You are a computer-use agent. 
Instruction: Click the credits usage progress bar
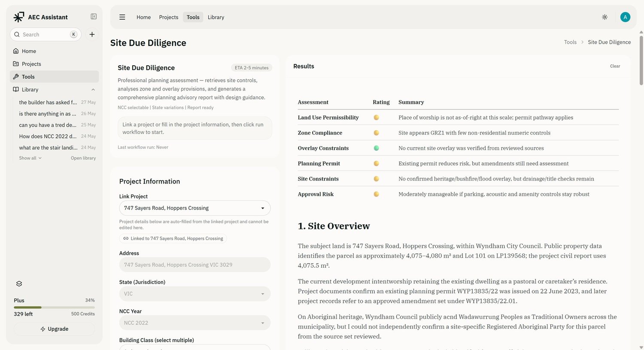coord(54,307)
